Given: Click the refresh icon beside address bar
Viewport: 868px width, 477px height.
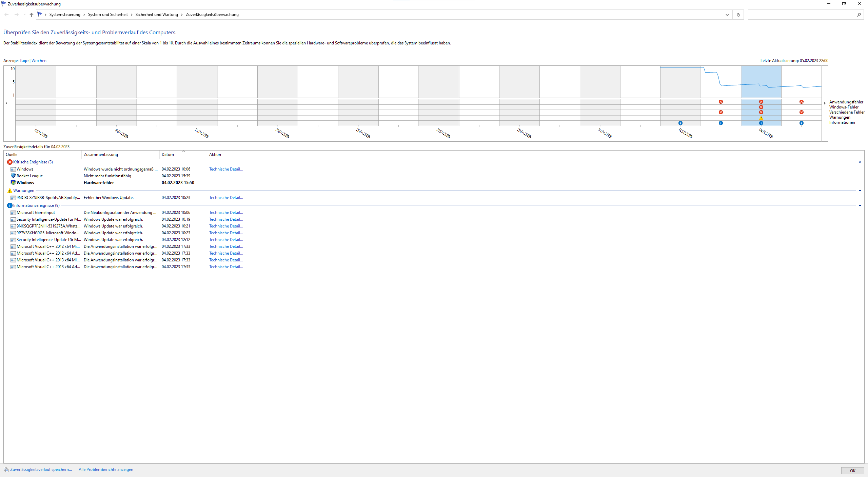Looking at the screenshot, I should (x=738, y=15).
